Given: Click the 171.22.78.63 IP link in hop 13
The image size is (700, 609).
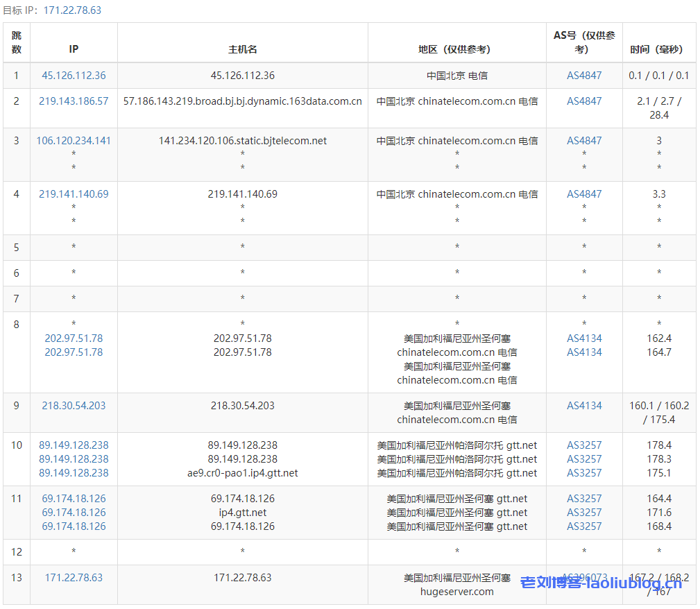Looking at the screenshot, I should click(74, 578).
